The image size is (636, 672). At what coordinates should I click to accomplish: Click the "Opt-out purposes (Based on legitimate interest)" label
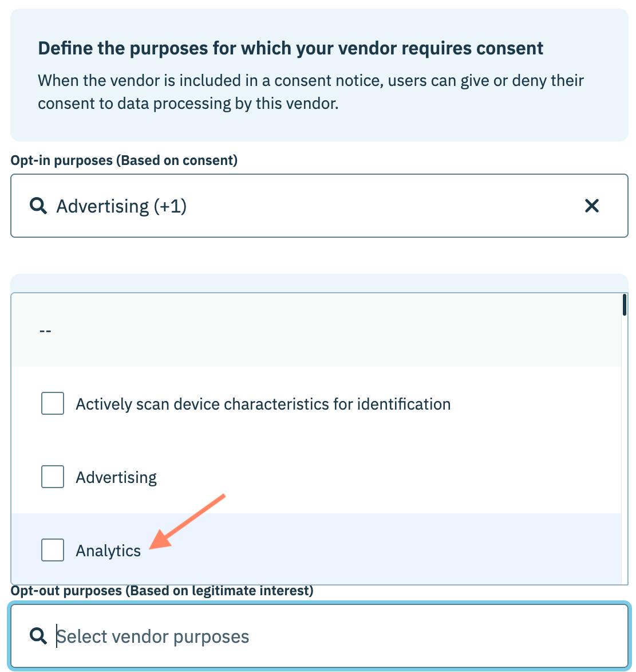pyautogui.click(x=162, y=591)
